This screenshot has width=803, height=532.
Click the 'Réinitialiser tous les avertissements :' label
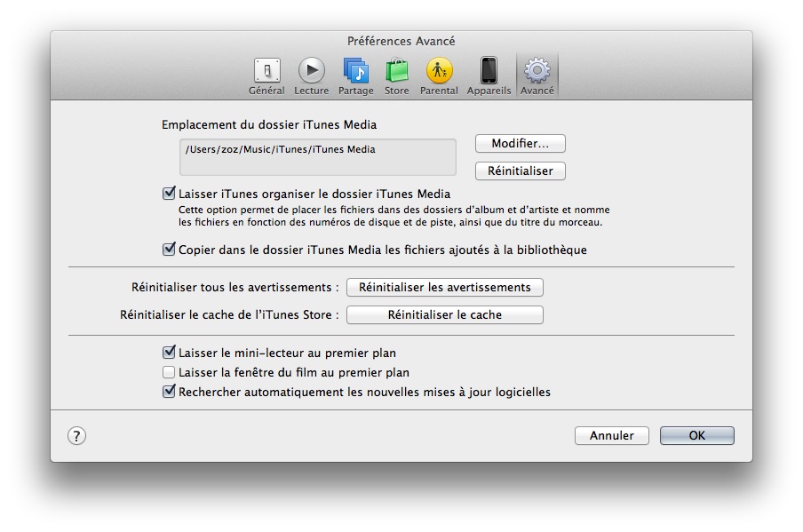click(235, 287)
